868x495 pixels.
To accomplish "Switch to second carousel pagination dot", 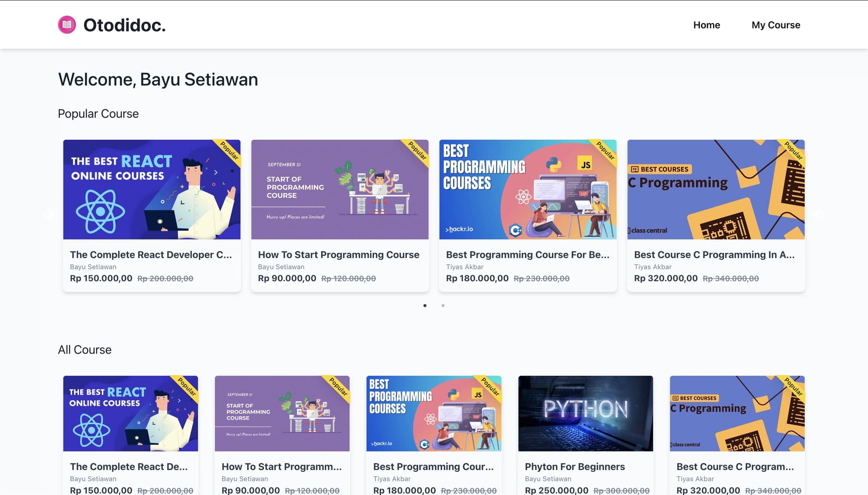I will pos(443,306).
